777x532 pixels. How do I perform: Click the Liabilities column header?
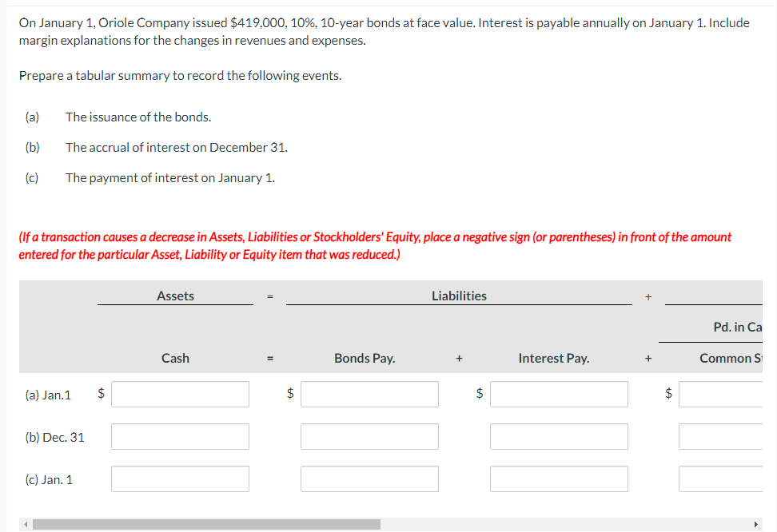pos(459,295)
